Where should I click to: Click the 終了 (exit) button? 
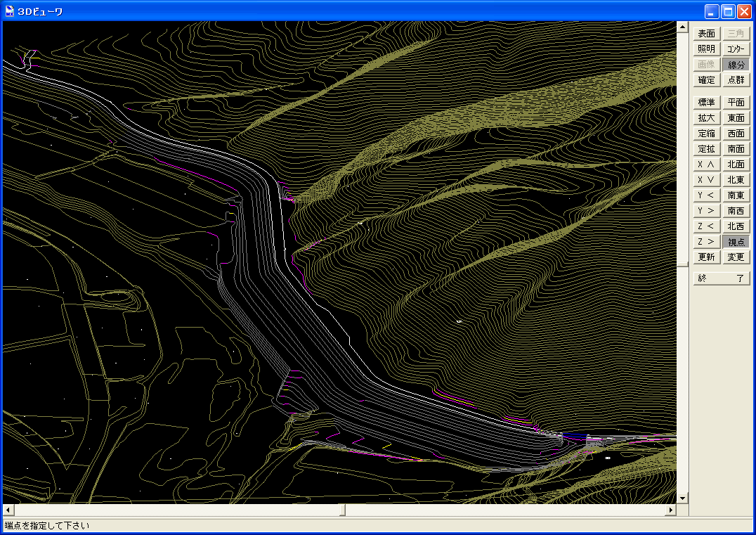click(x=722, y=278)
